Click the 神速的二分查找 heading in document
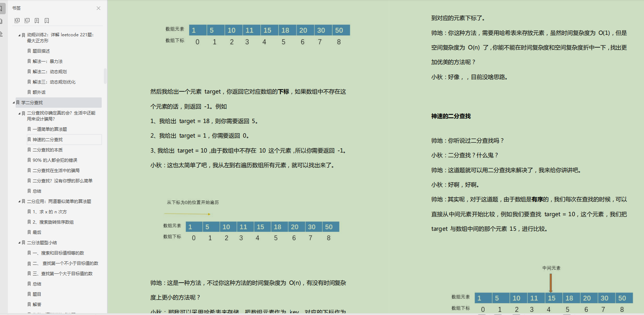The image size is (644, 315). 451,116
